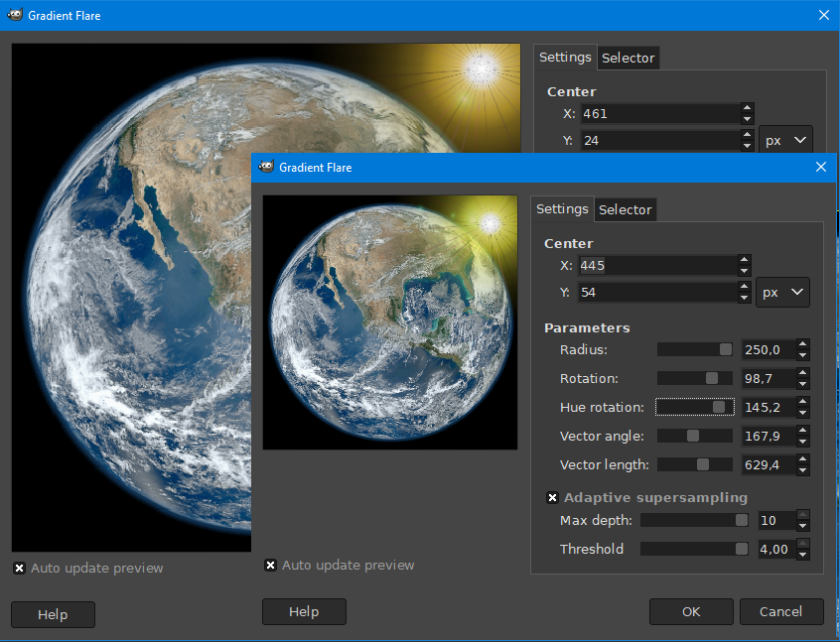Increase Center Y with up arrow in front dialog
Image resolution: width=840 pixels, height=642 pixels.
(744, 287)
